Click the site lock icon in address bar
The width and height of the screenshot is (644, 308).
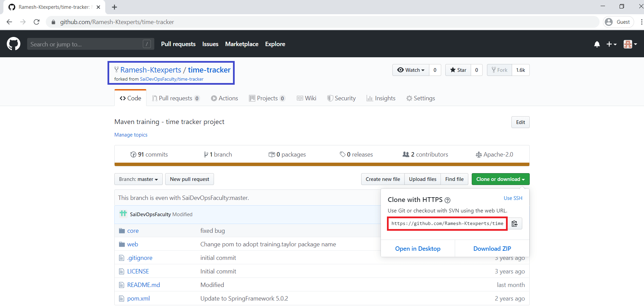pos(53,22)
